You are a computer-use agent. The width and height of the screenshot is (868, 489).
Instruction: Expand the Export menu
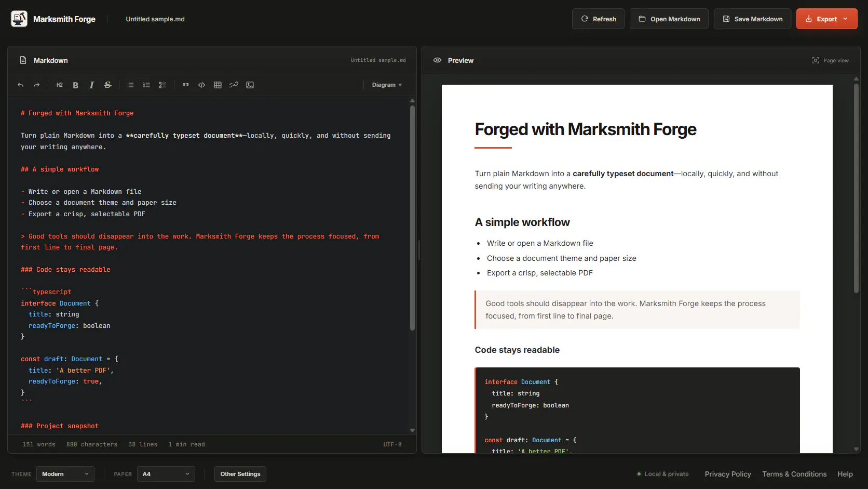826,19
